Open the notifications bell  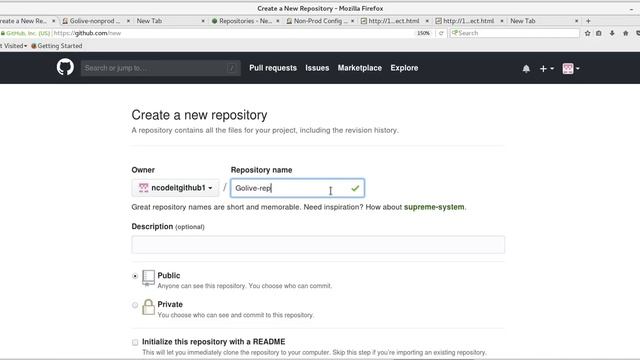coord(526,69)
